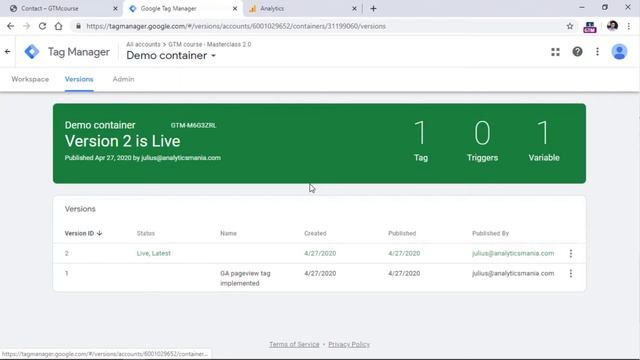Viewport: 640px width, 360px height.
Task: Close the Analytics browser tab
Action: pos(354,9)
